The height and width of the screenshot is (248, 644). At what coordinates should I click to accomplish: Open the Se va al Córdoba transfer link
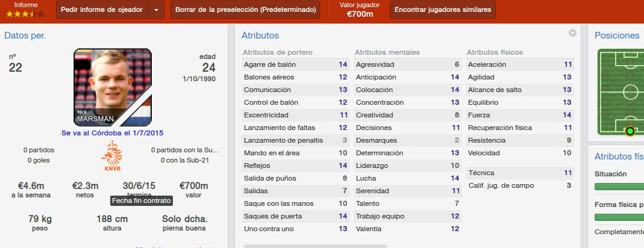(112, 133)
